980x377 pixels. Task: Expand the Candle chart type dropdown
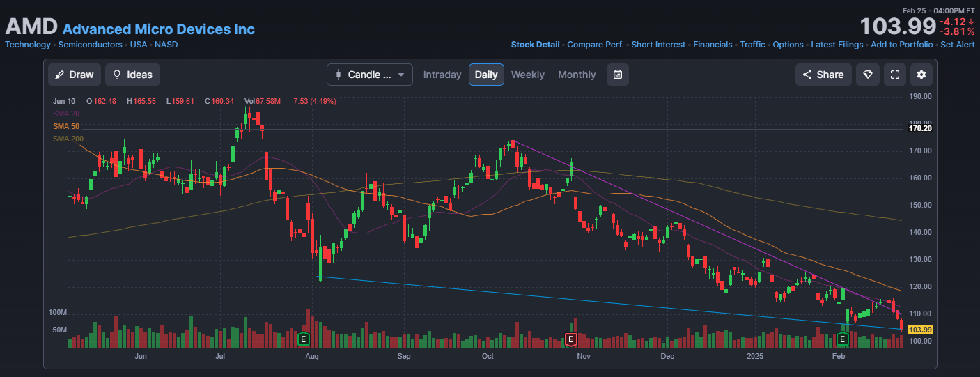[x=369, y=75]
